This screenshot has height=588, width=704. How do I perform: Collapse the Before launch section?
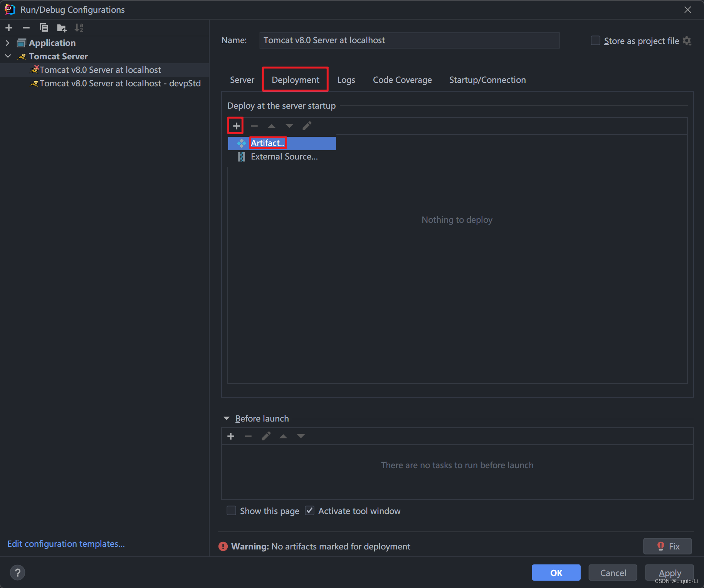[227, 418]
